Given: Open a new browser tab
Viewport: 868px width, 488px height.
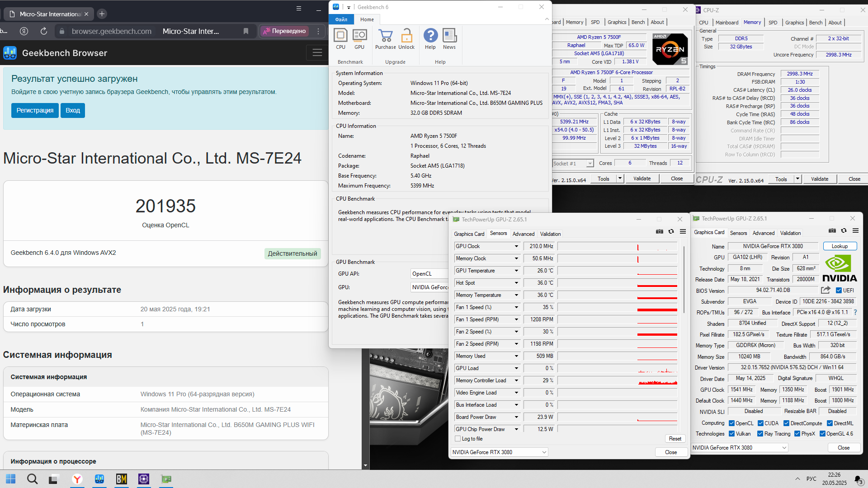Looking at the screenshot, I should point(102,14).
